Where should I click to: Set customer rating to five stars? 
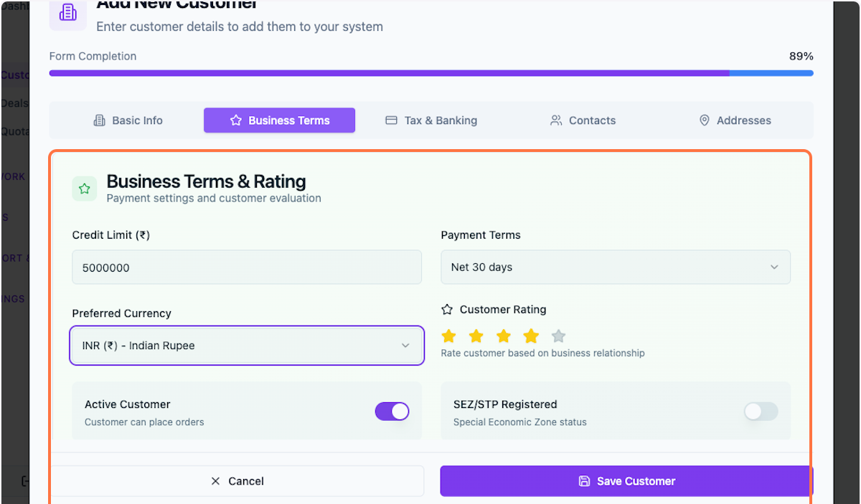[558, 336]
